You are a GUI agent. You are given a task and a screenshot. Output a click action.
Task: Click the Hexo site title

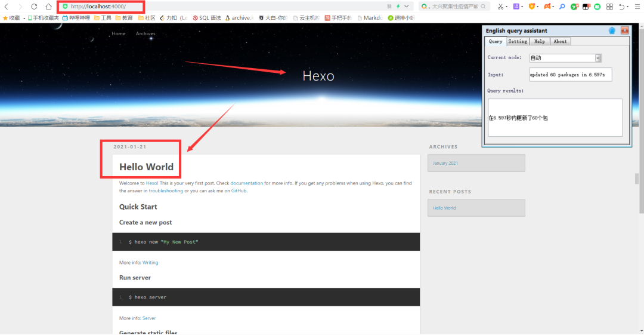point(318,76)
